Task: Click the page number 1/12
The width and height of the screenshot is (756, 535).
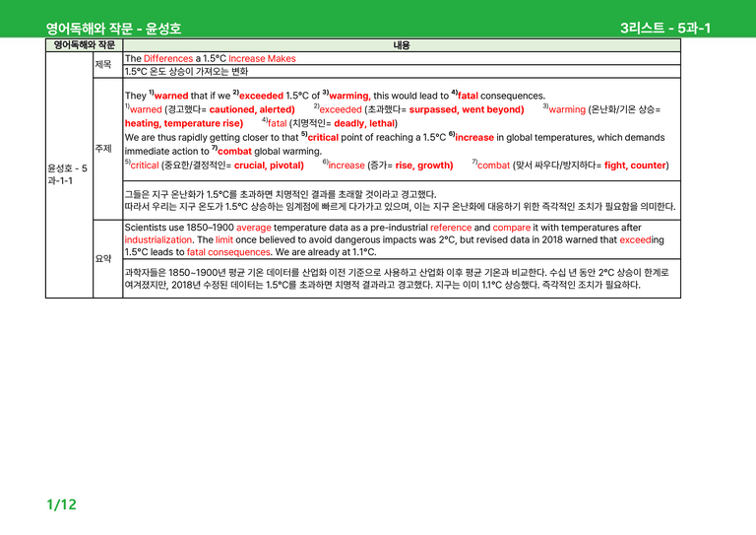Action: (x=62, y=504)
